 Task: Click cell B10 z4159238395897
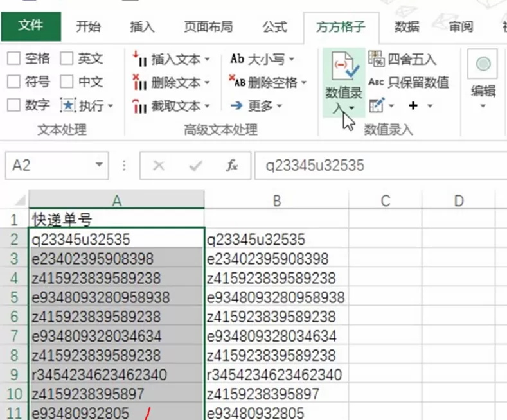coord(277,394)
